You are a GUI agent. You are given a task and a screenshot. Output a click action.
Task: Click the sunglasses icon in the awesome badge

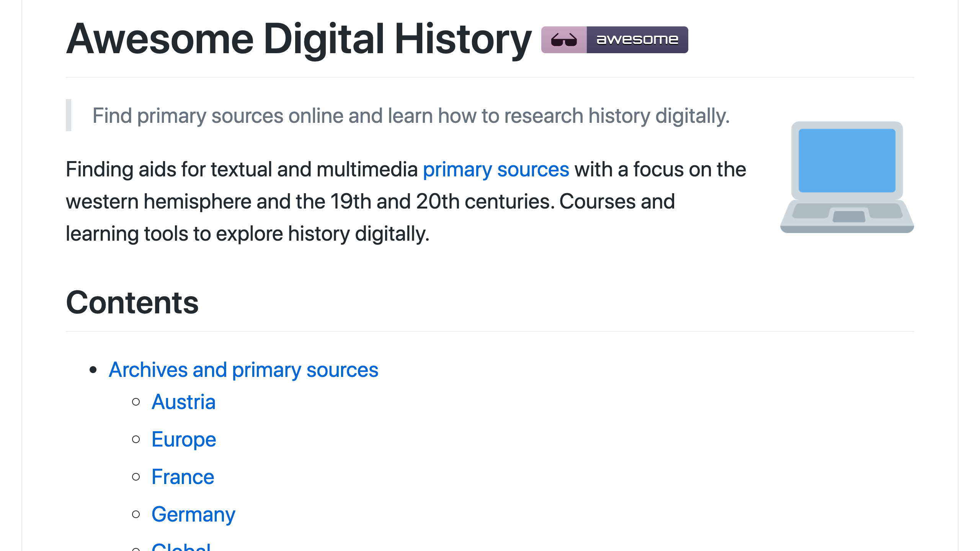pyautogui.click(x=563, y=40)
